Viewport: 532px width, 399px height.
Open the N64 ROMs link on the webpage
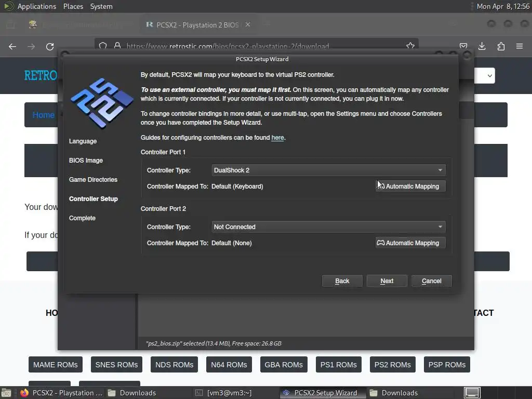pos(229,365)
